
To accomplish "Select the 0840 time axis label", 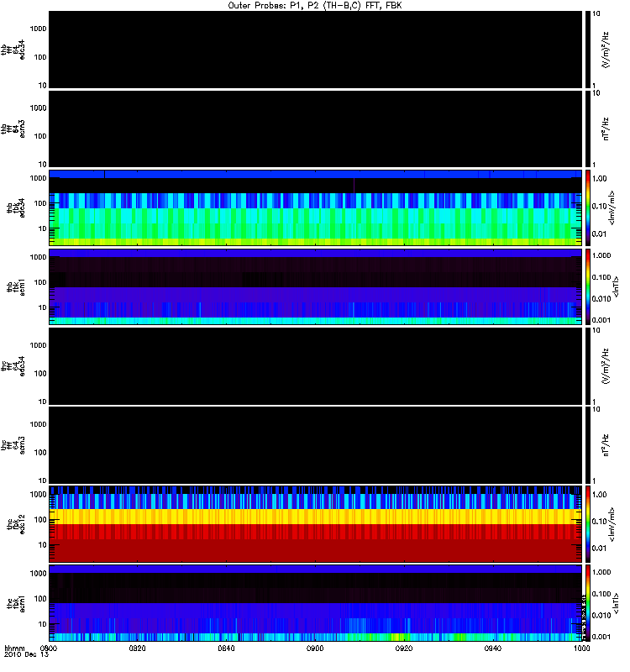I will pyautogui.click(x=226, y=648).
